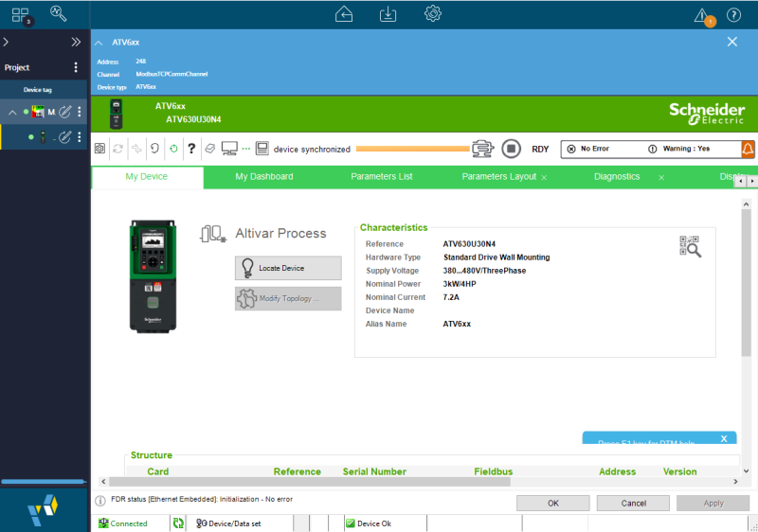Open the question mark help tool
This screenshot has height=532, width=758.
pyautogui.click(x=191, y=149)
